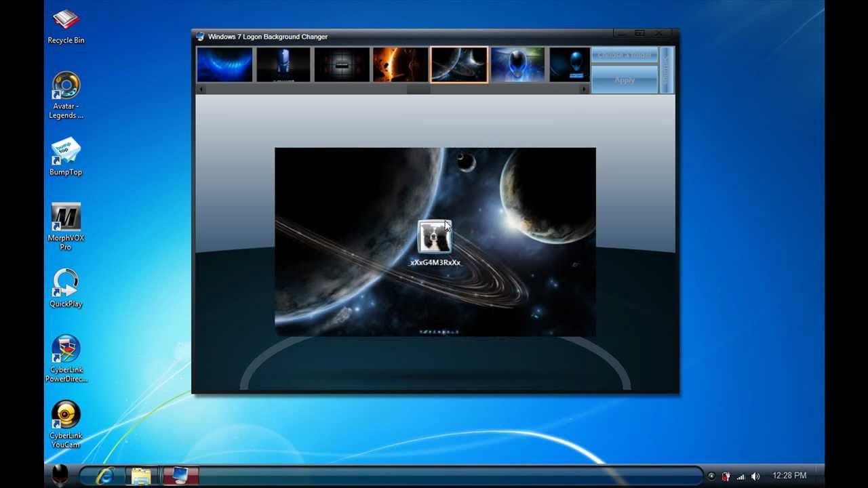The height and width of the screenshot is (488, 868).
Task: Open the Avatar Legends desktop shortcut
Action: pyautogui.click(x=66, y=95)
